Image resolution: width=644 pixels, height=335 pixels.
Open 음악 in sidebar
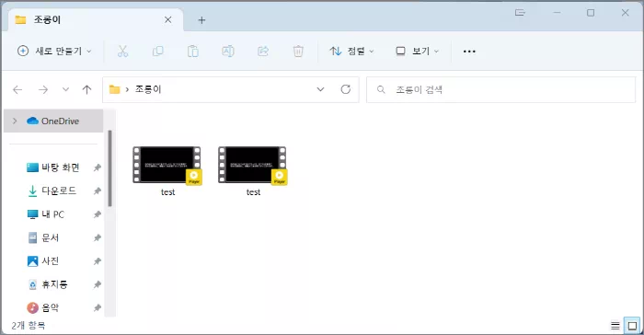point(42,307)
